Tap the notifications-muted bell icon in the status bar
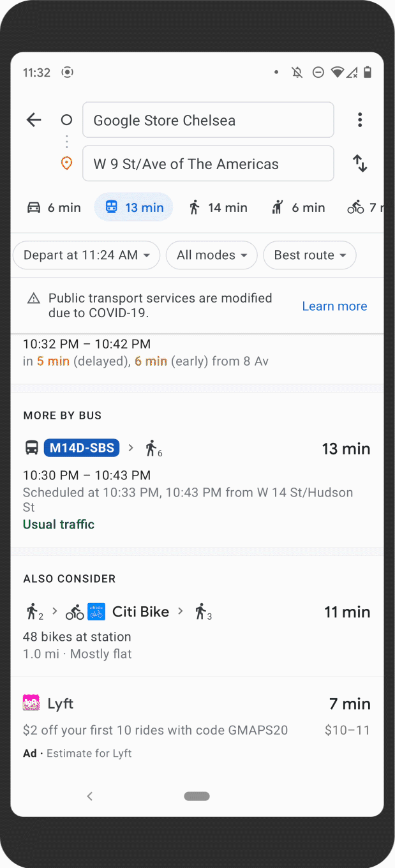Screen dimensions: 395x868 (x=297, y=72)
